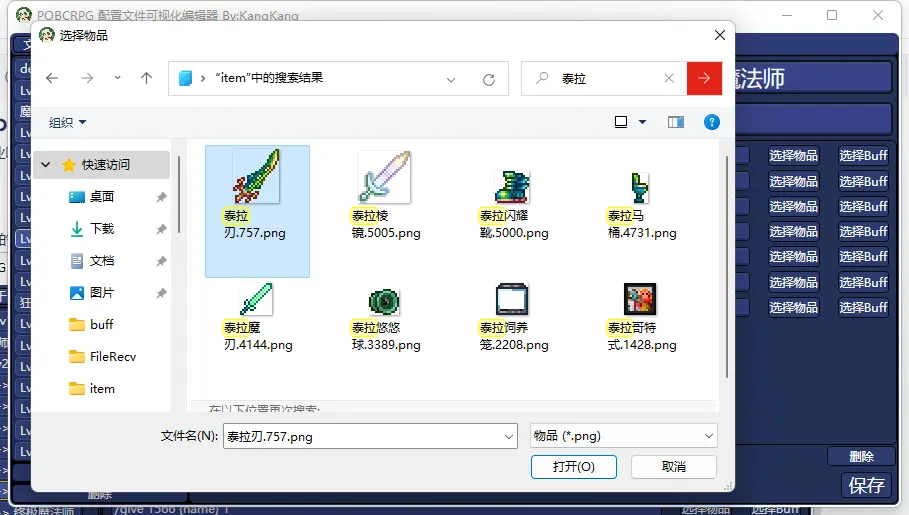Viewport: 909px width, 515px height.
Task: Open the recent locations chevron
Action: click(x=117, y=78)
